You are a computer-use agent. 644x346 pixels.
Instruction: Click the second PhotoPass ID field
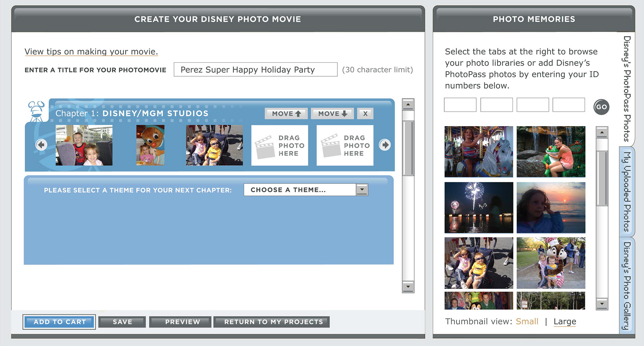pyautogui.click(x=496, y=105)
